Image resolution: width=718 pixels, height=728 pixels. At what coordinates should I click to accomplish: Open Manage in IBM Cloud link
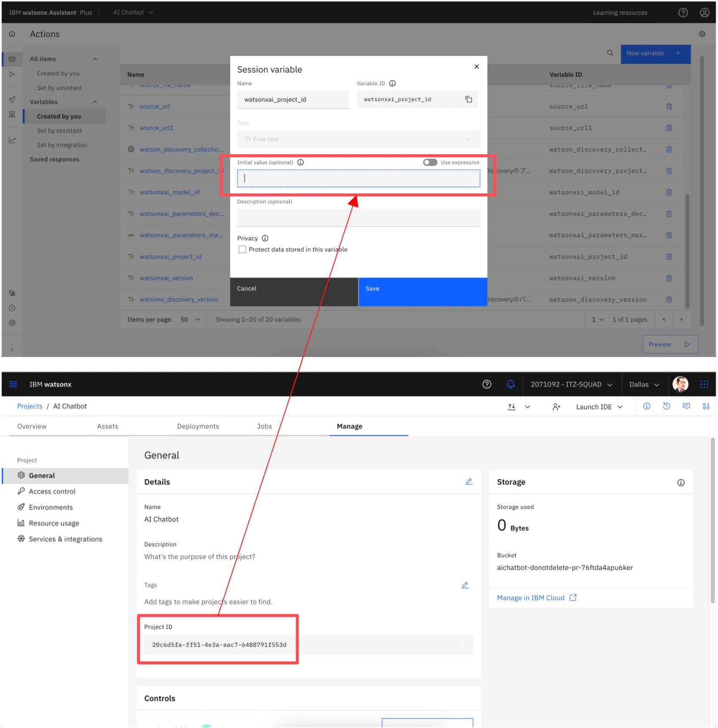click(x=536, y=598)
